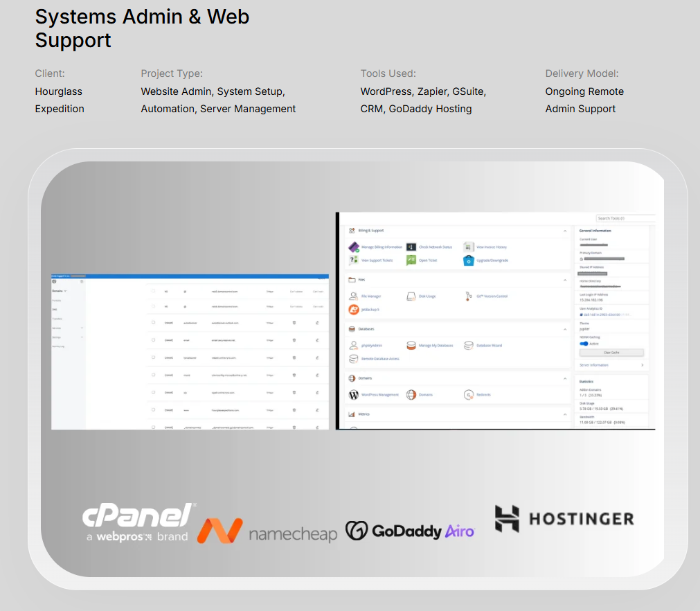Check the email CNAME record checkbox

(153, 340)
